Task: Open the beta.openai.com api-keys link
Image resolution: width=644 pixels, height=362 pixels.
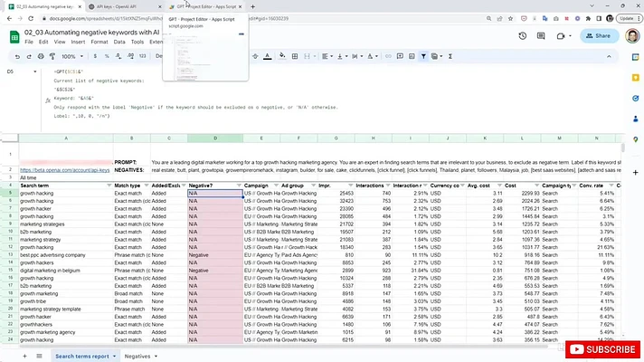Action: pyautogui.click(x=65, y=170)
